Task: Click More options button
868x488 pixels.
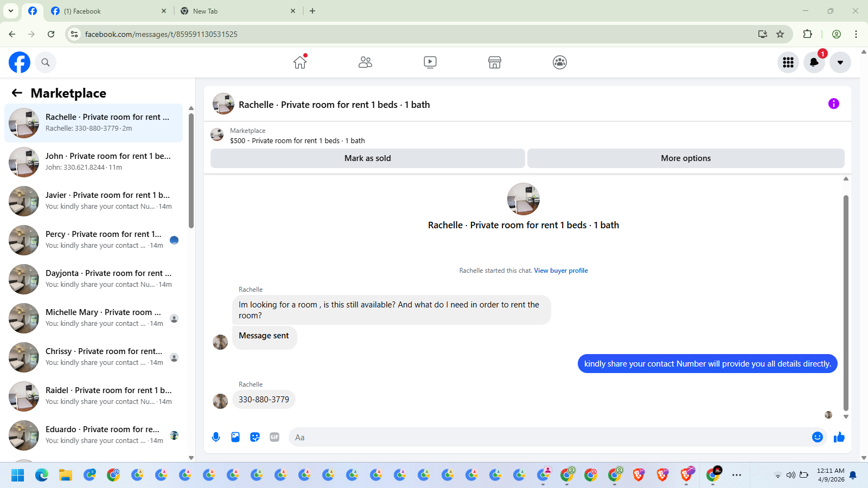Action: coord(686,158)
